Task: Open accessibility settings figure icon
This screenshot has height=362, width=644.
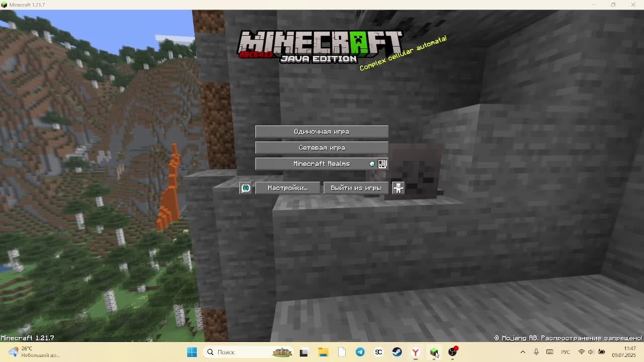Action: pos(398,188)
